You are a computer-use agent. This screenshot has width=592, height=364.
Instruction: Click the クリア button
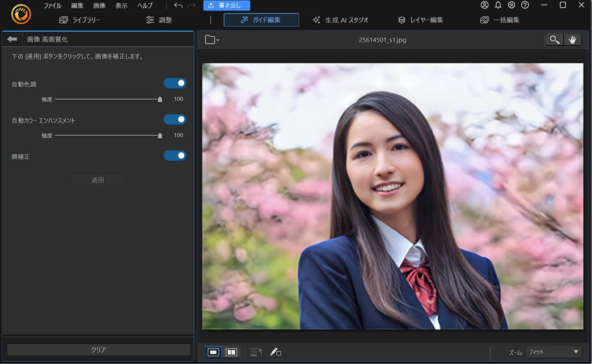[x=98, y=350]
